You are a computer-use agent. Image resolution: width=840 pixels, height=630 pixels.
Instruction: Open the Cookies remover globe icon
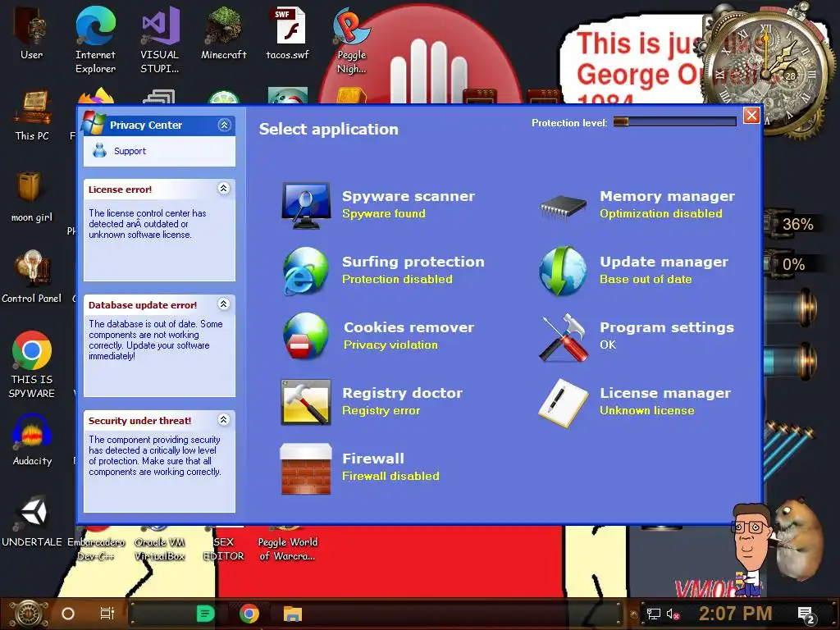[x=305, y=336]
